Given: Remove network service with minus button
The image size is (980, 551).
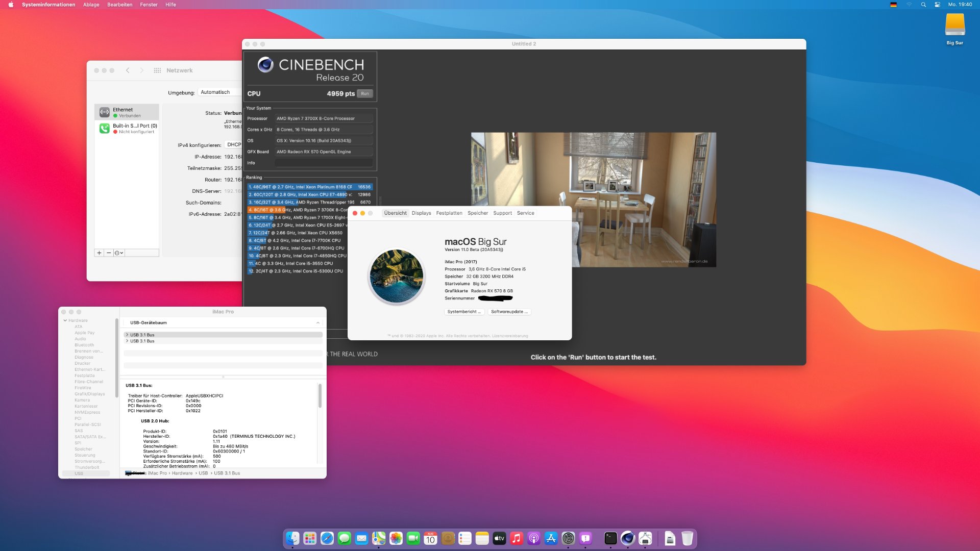Looking at the screenshot, I should click(109, 253).
